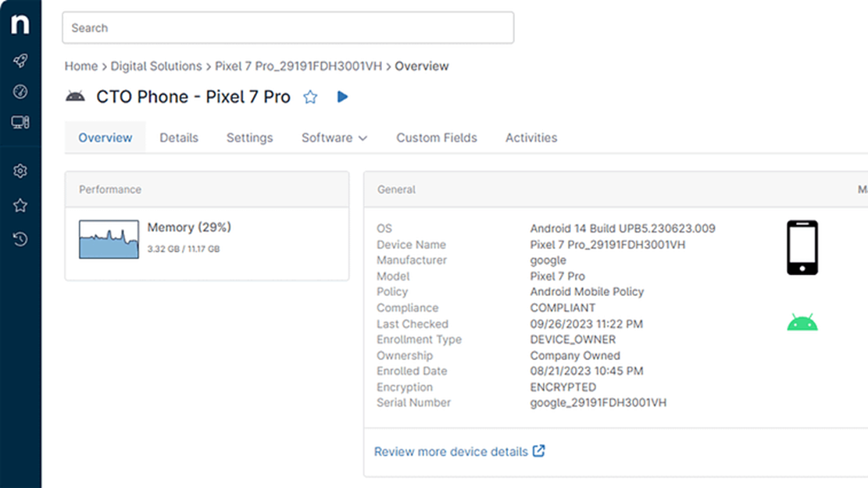Navigate to Home in breadcrumb
Image resolution: width=868 pixels, height=488 pixels.
coord(80,66)
